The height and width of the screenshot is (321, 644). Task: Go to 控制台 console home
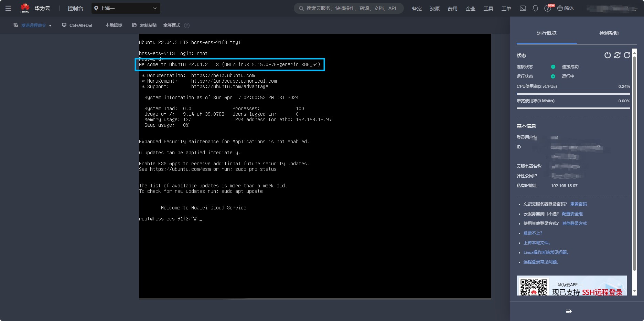(x=75, y=8)
